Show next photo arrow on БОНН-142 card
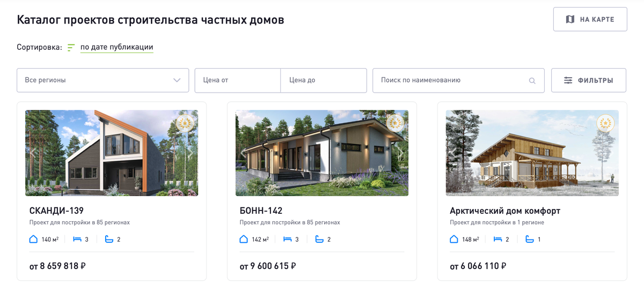Image resolution: width=644 pixels, height=292 pixels. (400, 153)
